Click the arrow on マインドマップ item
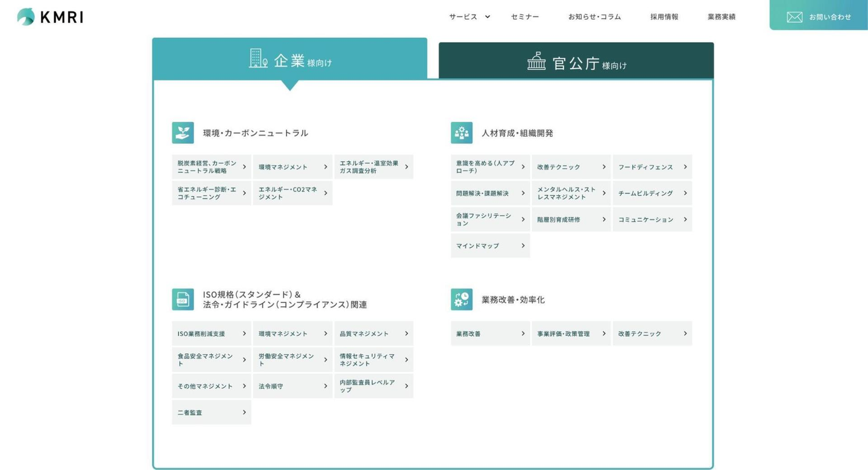The height and width of the screenshot is (470, 868). point(523,246)
